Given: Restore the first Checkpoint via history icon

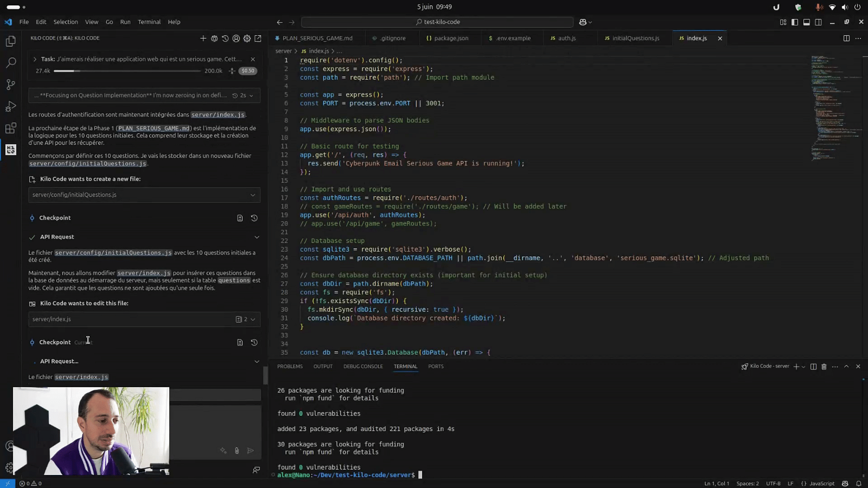Looking at the screenshot, I should pos(254,218).
